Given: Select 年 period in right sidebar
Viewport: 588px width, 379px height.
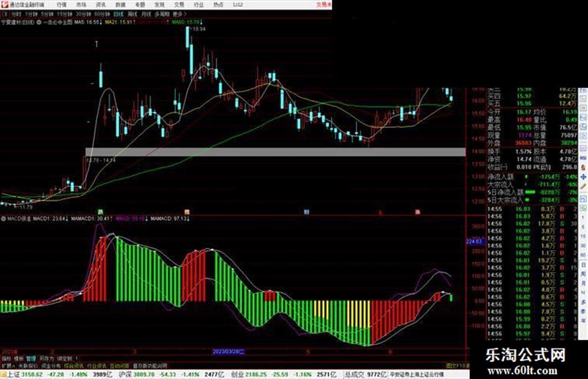Looking at the screenshot, I should coord(583,321).
